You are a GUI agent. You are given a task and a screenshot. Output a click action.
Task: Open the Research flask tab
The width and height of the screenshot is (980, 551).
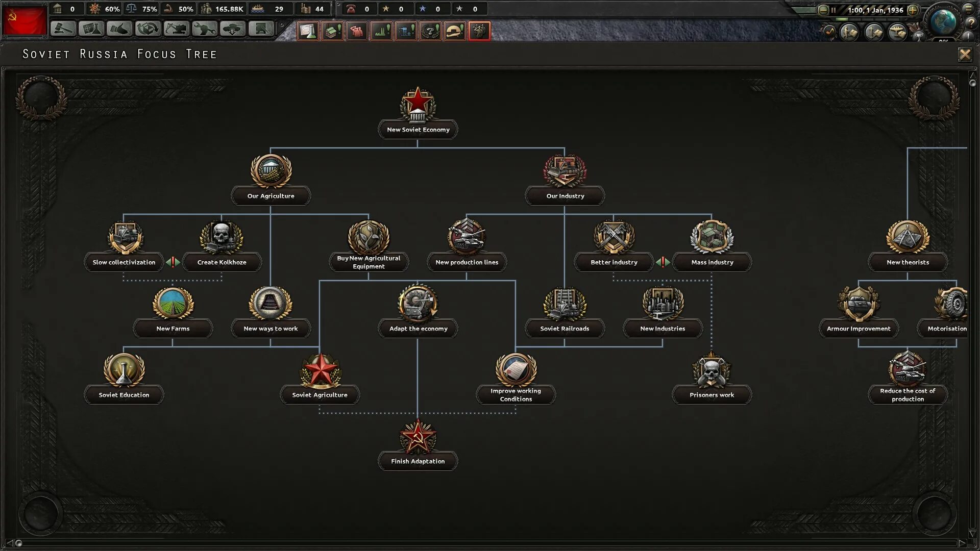click(x=91, y=29)
